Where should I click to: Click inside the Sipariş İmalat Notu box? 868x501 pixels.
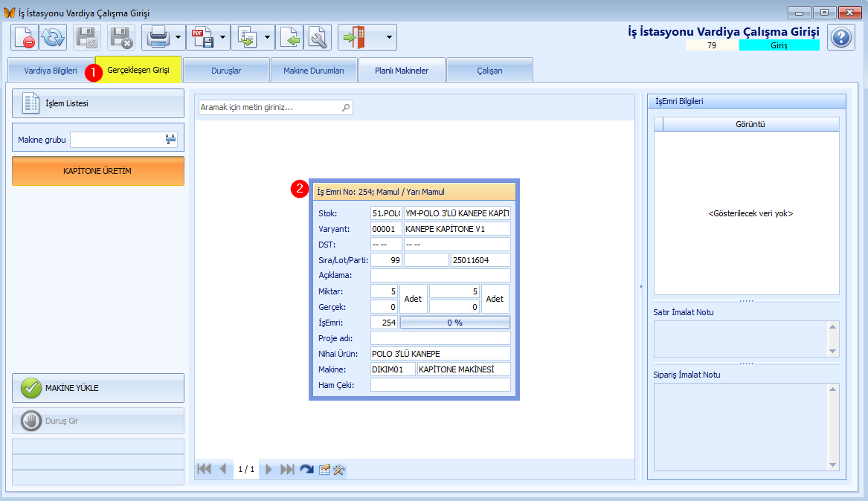point(741,427)
